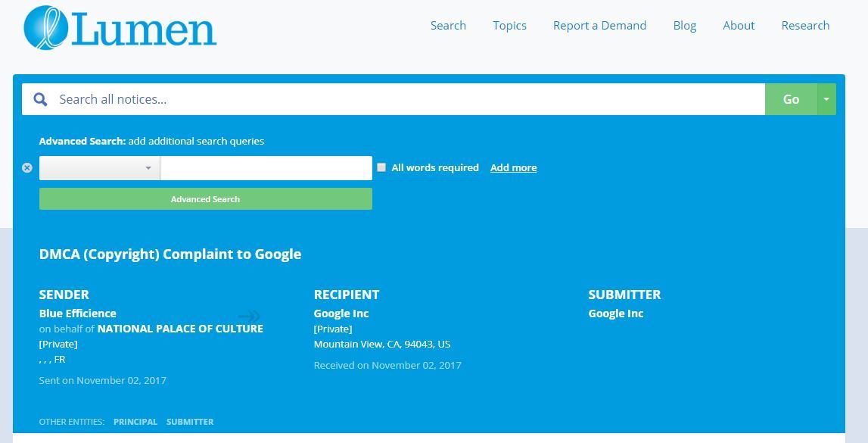
Task: Click the magnifying glass search icon
Action: coord(40,100)
